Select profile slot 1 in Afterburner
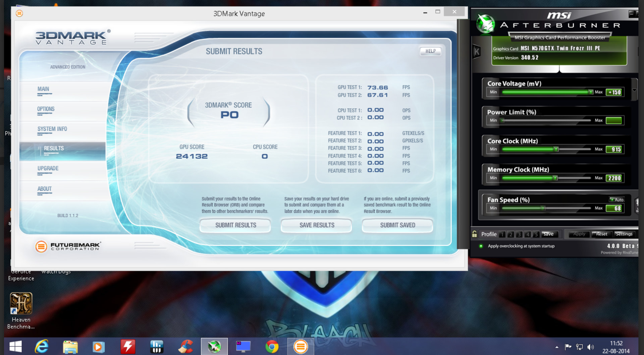 pyautogui.click(x=502, y=234)
